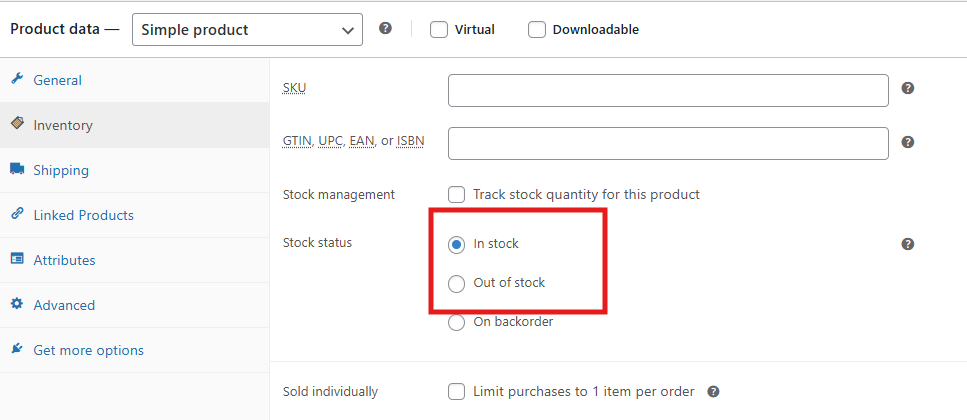
Task: Focus the GTIN, UPC, EAN, or ISBN field
Action: (x=668, y=143)
